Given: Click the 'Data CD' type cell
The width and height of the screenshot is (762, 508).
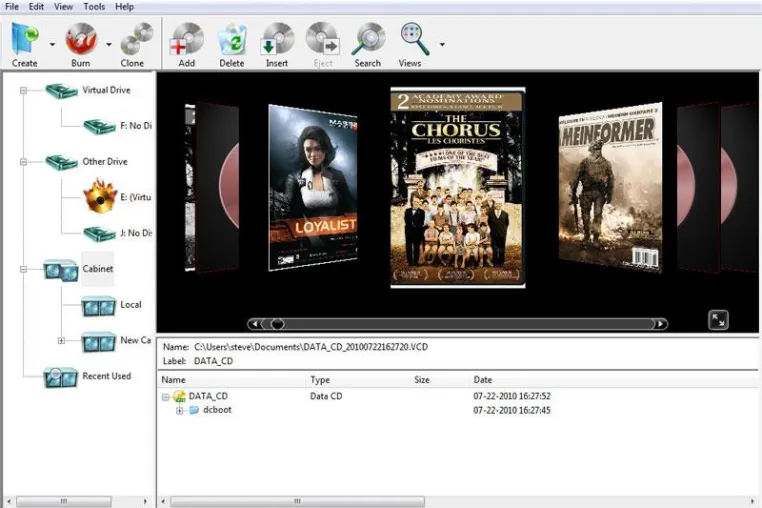Looking at the screenshot, I should pyautogui.click(x=326, y=396).
